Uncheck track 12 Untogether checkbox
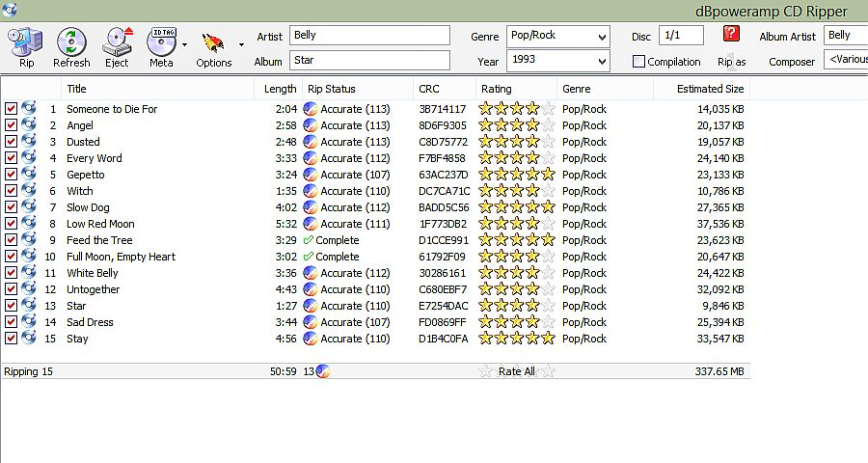The width and height of the screenshot is (868, 463). pos(11,289)
